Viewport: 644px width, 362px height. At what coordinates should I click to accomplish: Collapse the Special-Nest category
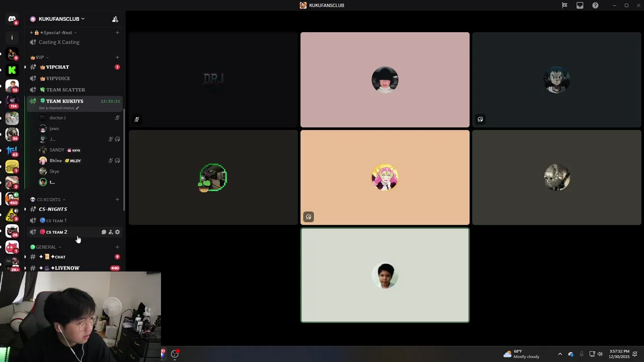[x=53, y=33]
